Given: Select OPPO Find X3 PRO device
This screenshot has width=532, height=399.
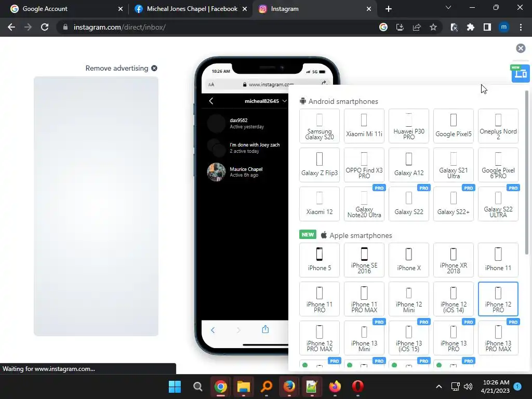Looking at the screenshot, I should (364, 165).
